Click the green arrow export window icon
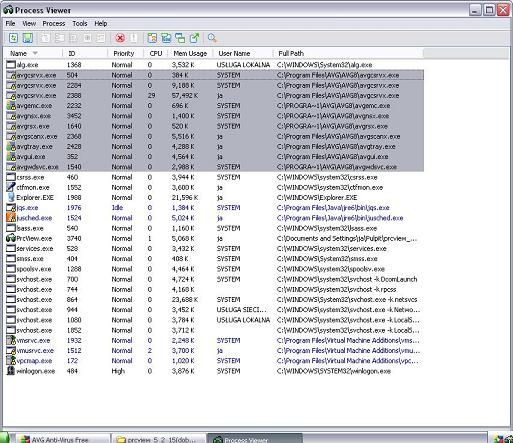The width and height of the screenshot is (513, 443). [x=194, y=38]
